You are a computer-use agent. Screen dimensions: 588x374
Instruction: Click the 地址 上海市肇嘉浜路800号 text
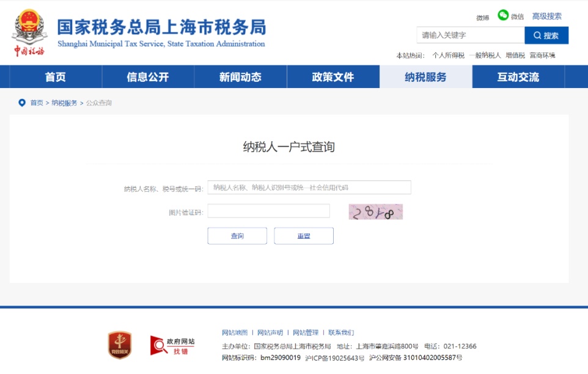pos(377,346)
